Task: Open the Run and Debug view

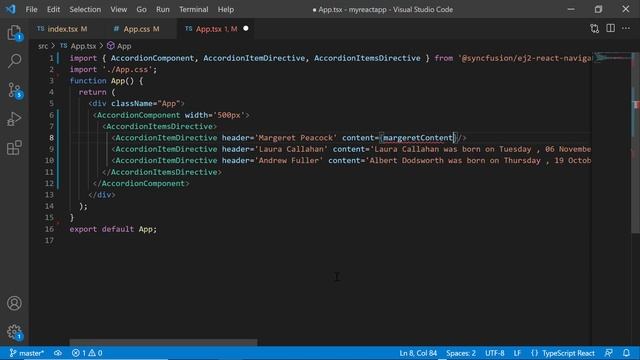Action: (x=14, y=119)
